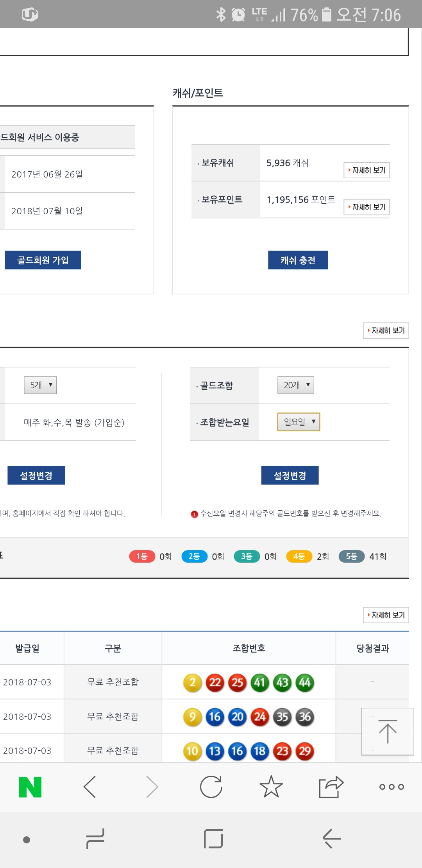Open the 일요일 day dropdown
The width and height of the screenshot is (422, 868).
299,422
